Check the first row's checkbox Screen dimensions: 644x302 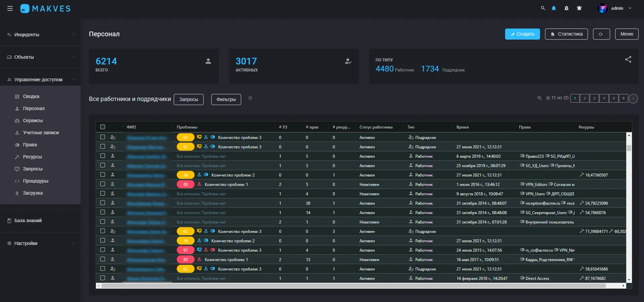click(x=103, y=137)
